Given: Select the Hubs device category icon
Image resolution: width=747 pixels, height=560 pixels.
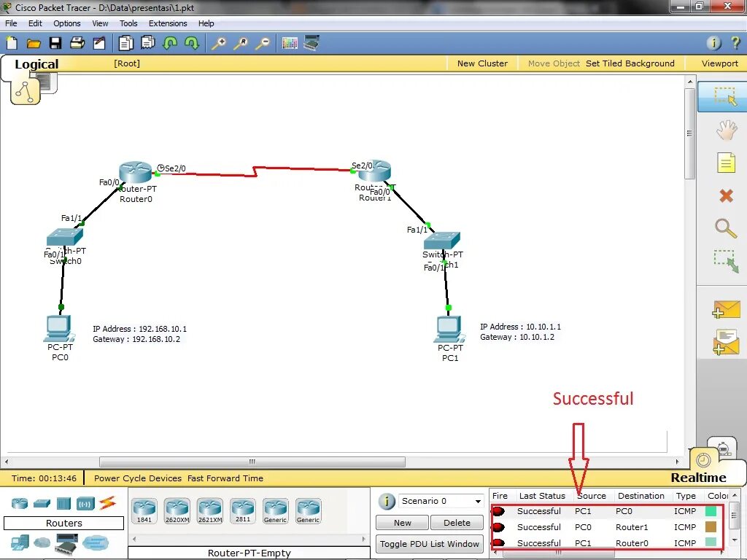Looking at the screenshot, I should pos(63,503).
